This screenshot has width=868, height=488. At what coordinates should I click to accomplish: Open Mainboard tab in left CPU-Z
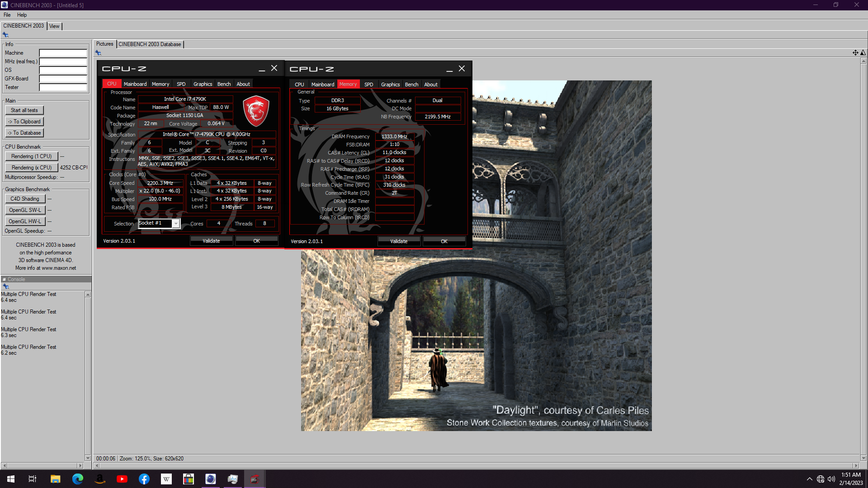coord(135,84)
